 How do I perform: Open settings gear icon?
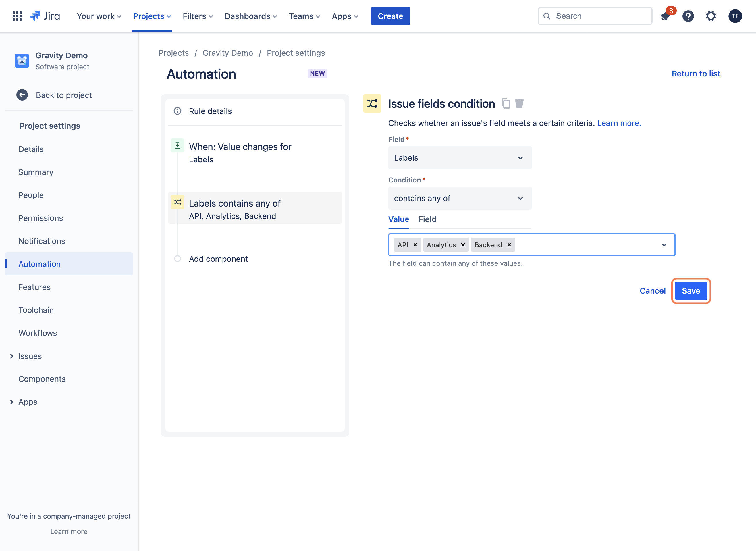(x=711, y=16)
